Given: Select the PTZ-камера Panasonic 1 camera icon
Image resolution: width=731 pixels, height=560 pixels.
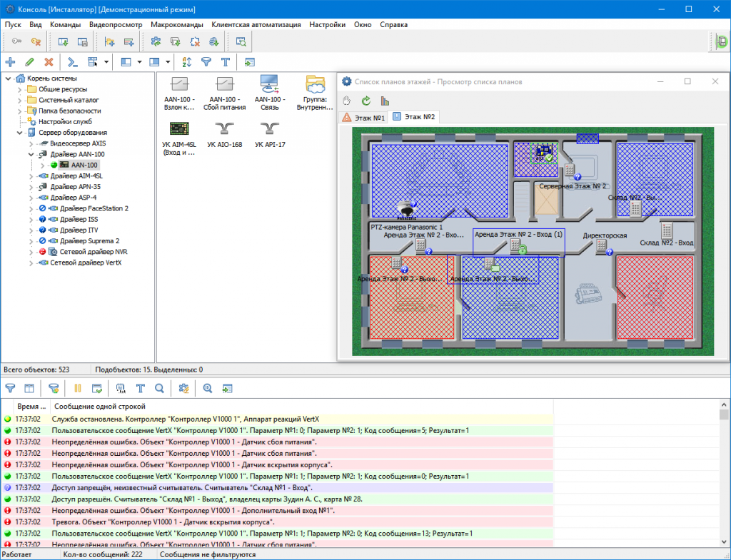Looking at the screenshot, I should pyautogui.click(x=406, y=210).
